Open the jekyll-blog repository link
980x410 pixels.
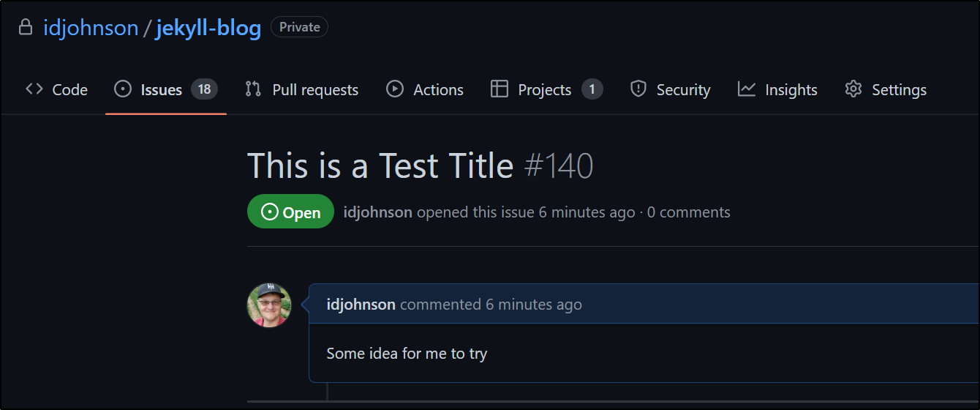[208, 28]
